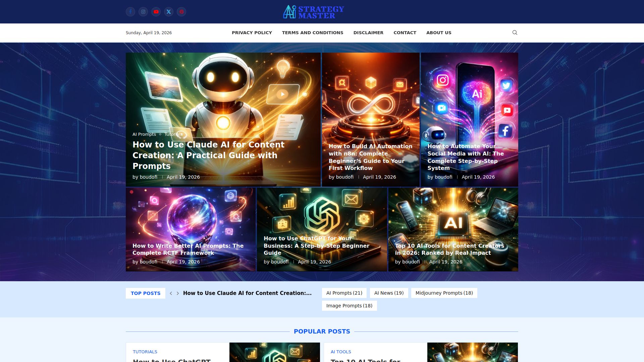Click the X (Twitter) icon

point(169,12)
